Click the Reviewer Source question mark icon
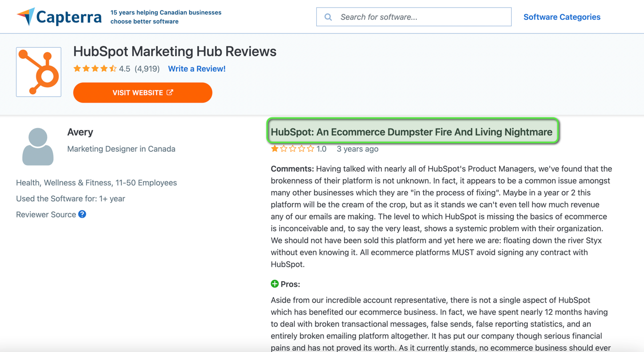Screen dimensions: 644x352 [82, 214]
